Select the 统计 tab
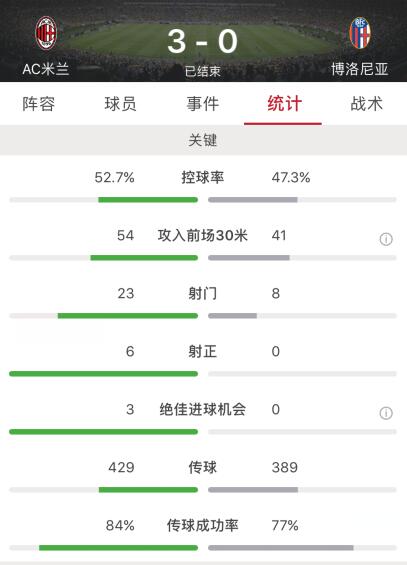Viewport: 407px width, 565px height. coord(285,104)
